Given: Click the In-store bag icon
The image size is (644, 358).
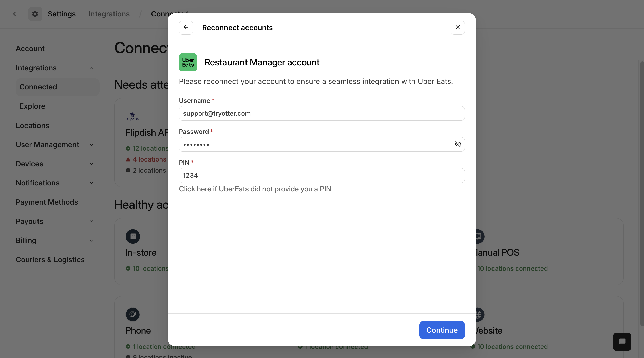Looking at the screenshot, I should (x=133, y=236).
